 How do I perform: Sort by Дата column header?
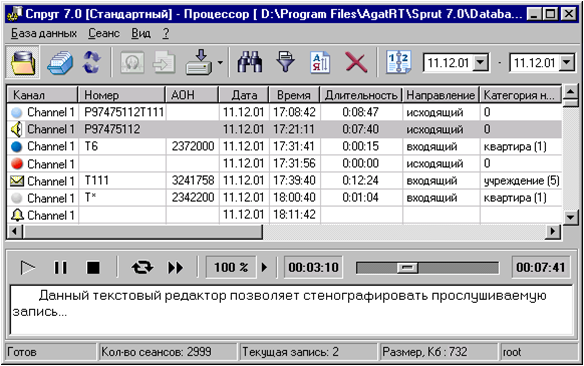tap(244, 95)
